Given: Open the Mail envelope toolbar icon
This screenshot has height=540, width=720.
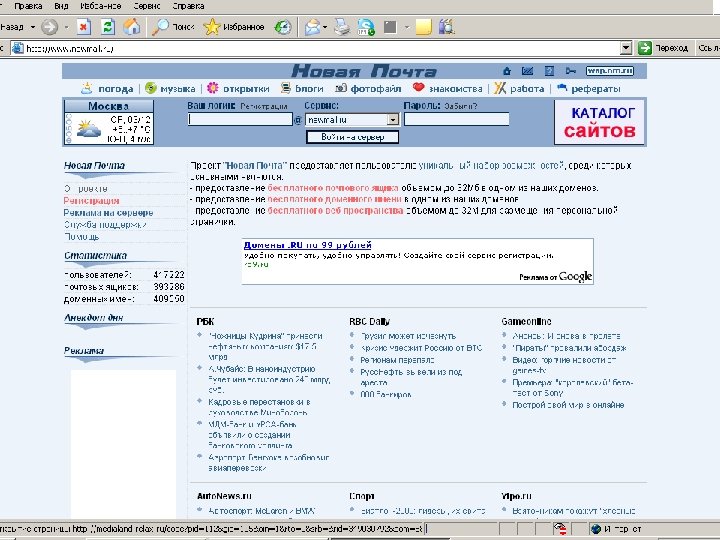Looking at the screenshot, I should tap(312, 27).
